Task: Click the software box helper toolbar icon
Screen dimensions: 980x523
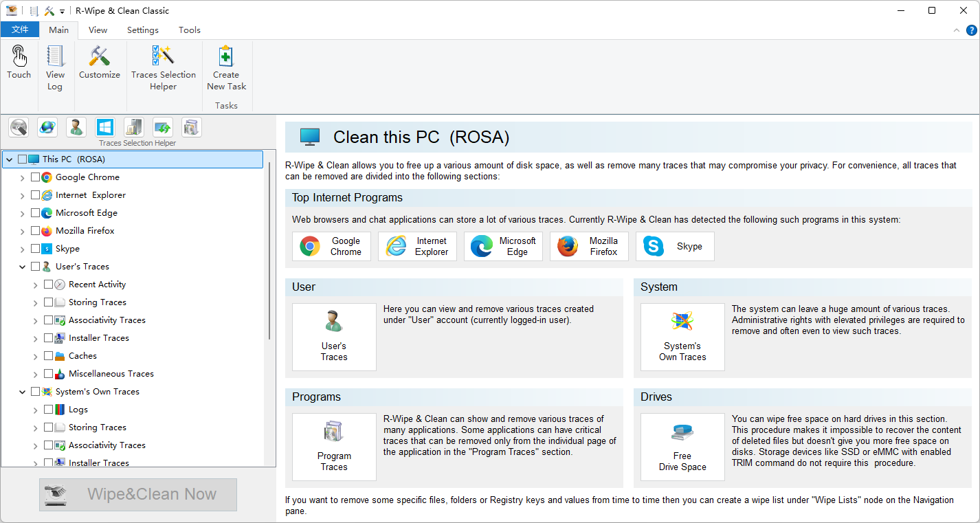Action: [192, 127]
